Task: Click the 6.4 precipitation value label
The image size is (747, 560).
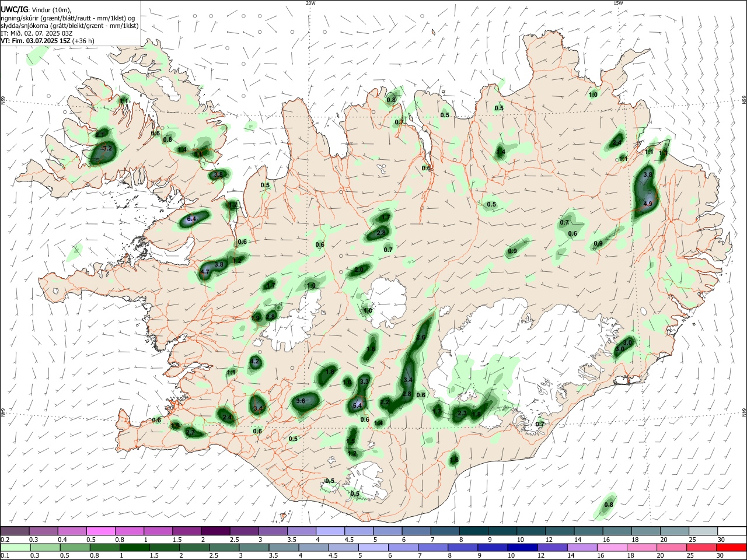Action: click(x=191, y=219)
